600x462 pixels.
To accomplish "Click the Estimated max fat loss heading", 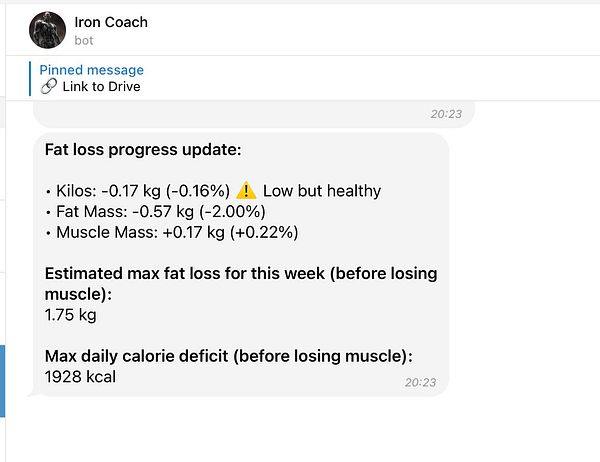I will (x=241, y=284).
